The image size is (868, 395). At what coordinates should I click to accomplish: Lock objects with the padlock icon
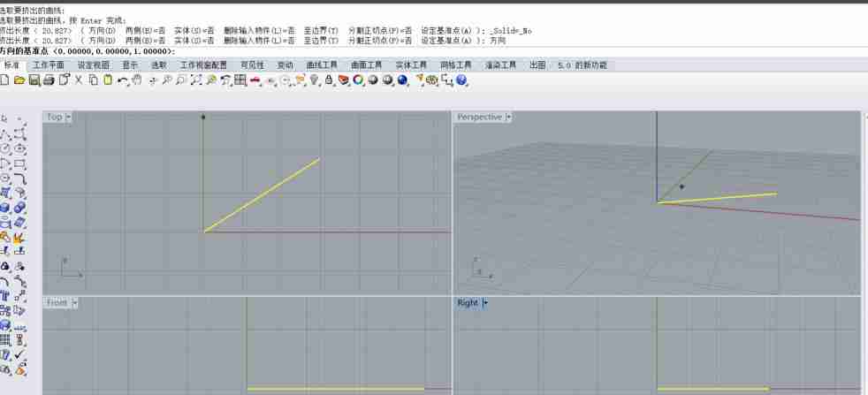click(x=329, y=80)
